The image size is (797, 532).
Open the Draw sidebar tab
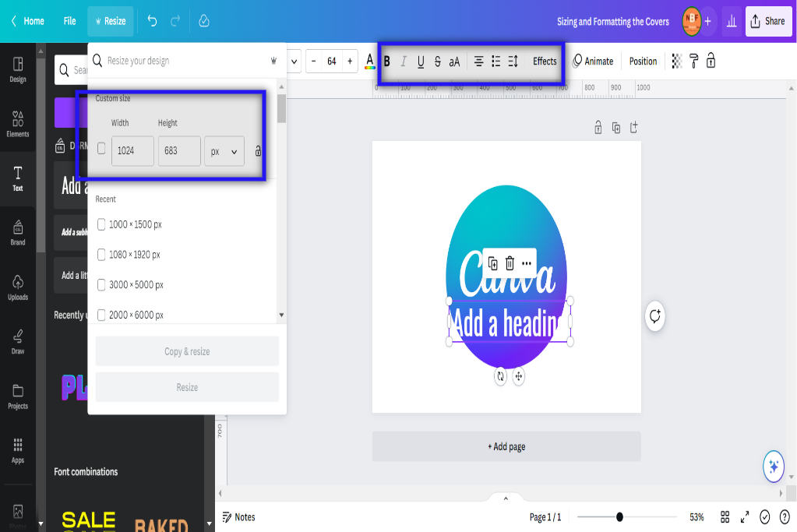[18, 341]
